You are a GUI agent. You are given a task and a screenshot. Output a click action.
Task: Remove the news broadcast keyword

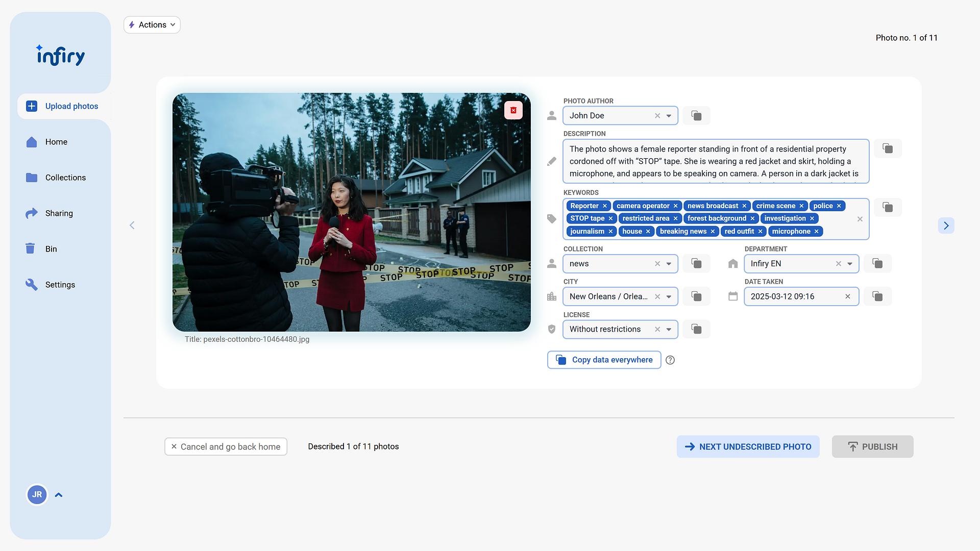pyautogui.click(x=744, y=206)
